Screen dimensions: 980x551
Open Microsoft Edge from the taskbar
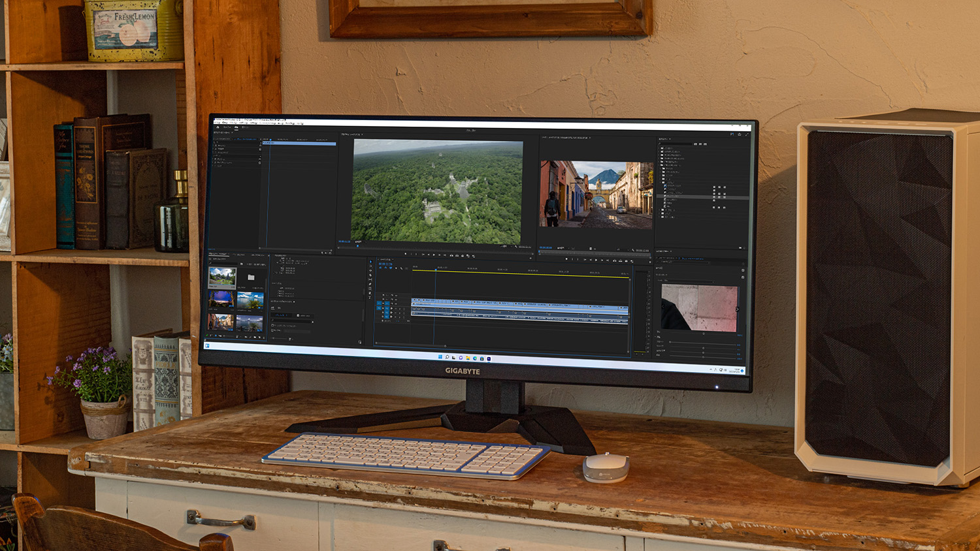click(x=475, y=358)
